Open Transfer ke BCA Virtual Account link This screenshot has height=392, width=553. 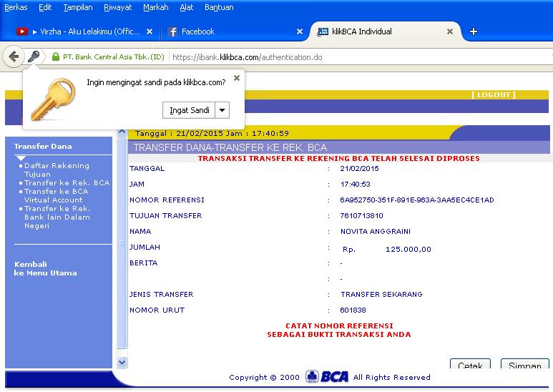(56, 196)
